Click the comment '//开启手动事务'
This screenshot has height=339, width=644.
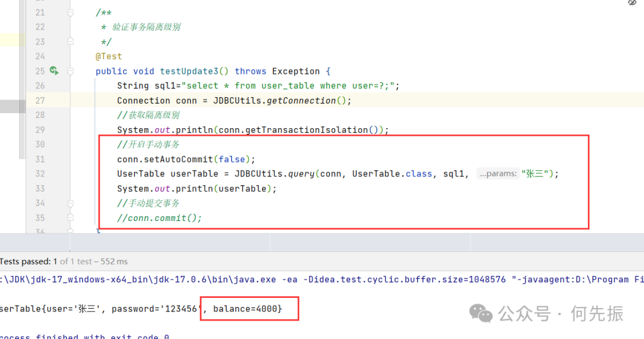[148, 144]
